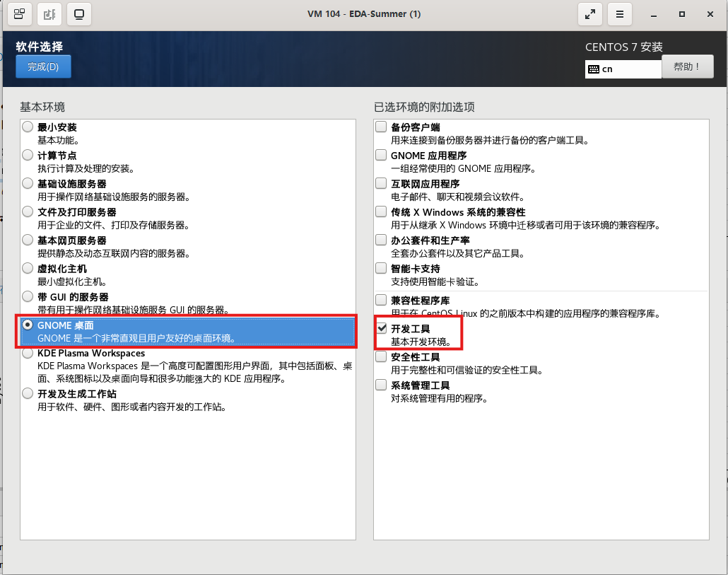This screenshot has width=728, height=575.
Task: Select 带 GUI 的服务器 environment
Action: [x=28, y=296]
